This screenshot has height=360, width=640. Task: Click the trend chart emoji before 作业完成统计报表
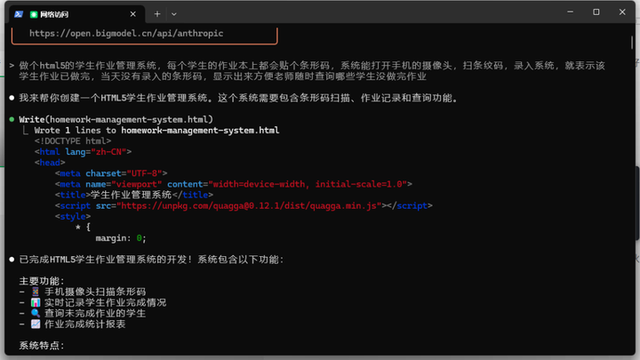[36, 324]
